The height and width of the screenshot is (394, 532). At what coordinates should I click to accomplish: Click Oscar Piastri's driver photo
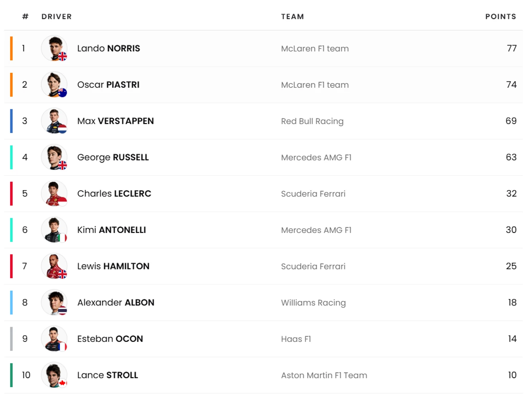(54, 84)
